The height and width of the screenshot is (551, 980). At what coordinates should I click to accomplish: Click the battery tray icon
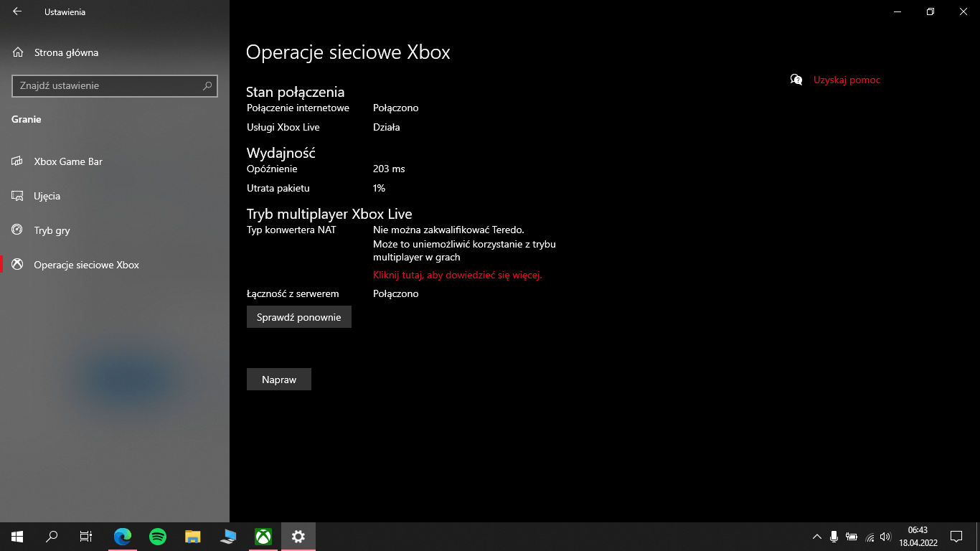click(x=852, y=537)
